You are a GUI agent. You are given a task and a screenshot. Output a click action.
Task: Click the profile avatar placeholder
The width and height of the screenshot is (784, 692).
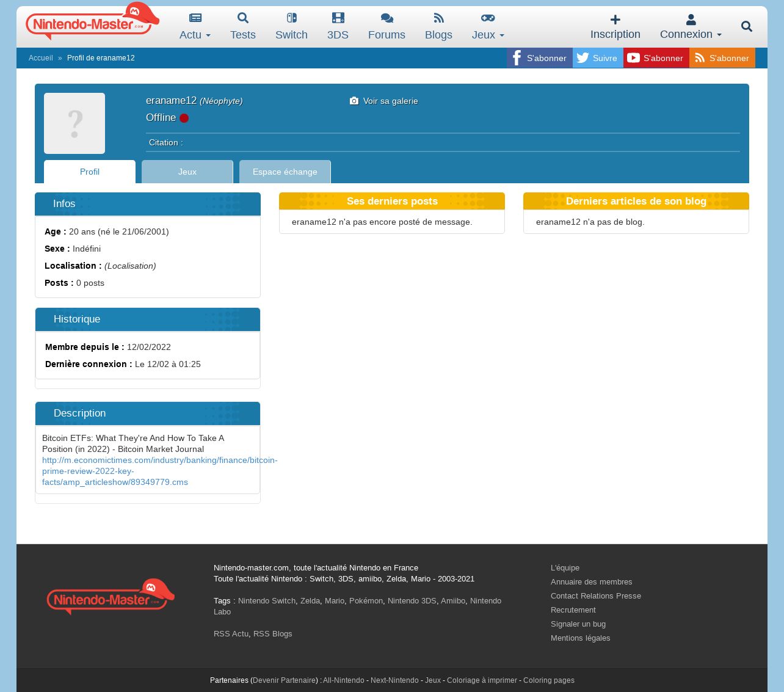74,123
